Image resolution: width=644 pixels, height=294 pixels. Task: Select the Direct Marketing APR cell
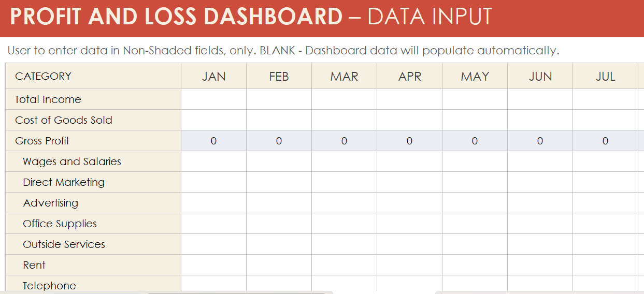409,182
